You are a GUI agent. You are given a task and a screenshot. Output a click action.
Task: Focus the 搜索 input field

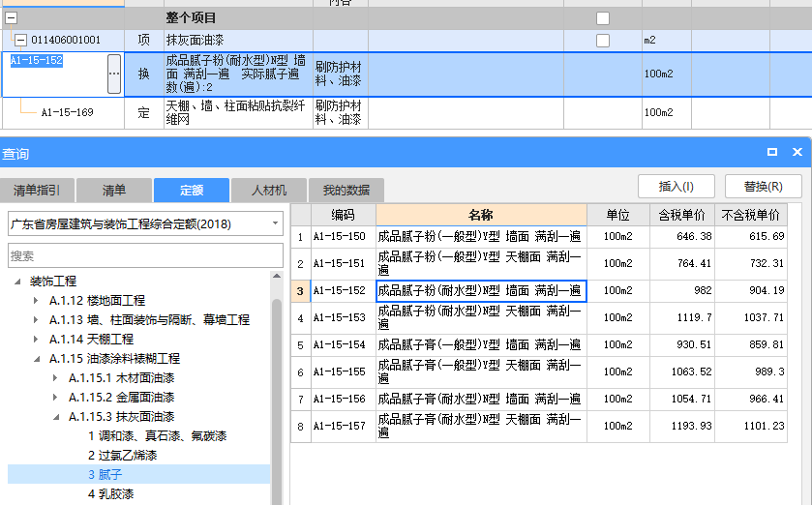[145, 255]
